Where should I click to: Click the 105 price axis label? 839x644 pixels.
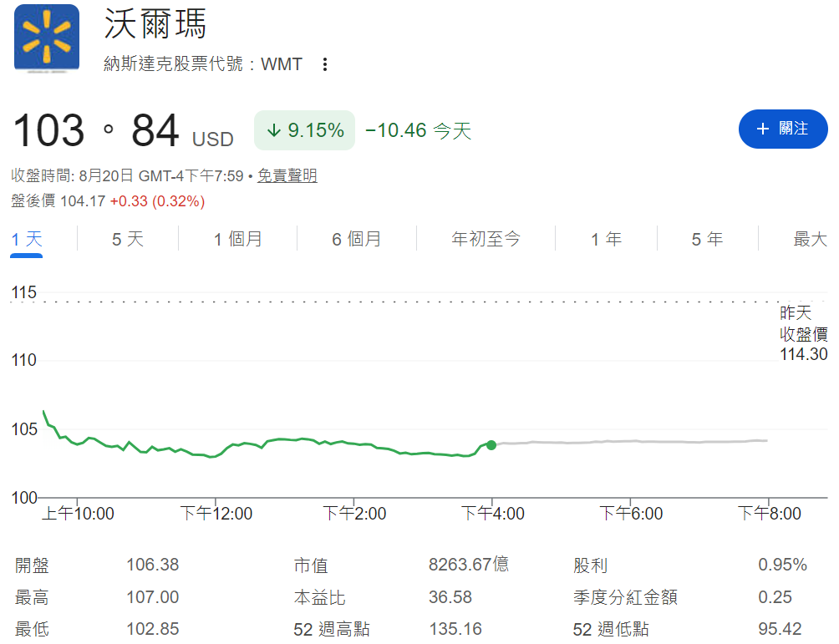[24, 429]
